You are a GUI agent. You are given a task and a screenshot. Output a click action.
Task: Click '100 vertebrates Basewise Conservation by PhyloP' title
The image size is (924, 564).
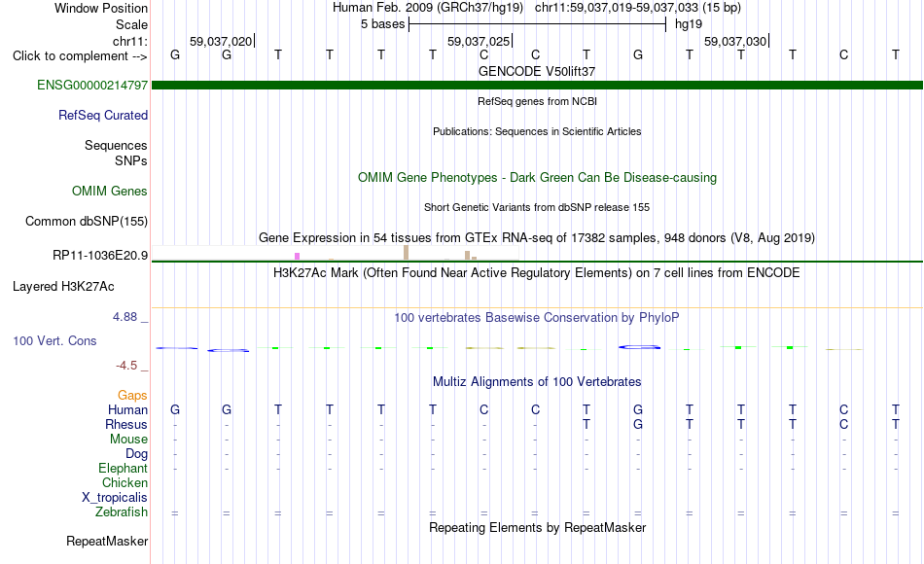click(537, 318)
